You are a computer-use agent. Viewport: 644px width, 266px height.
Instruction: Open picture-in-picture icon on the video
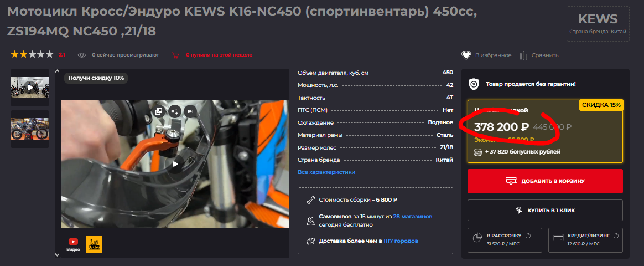[159, 111]
